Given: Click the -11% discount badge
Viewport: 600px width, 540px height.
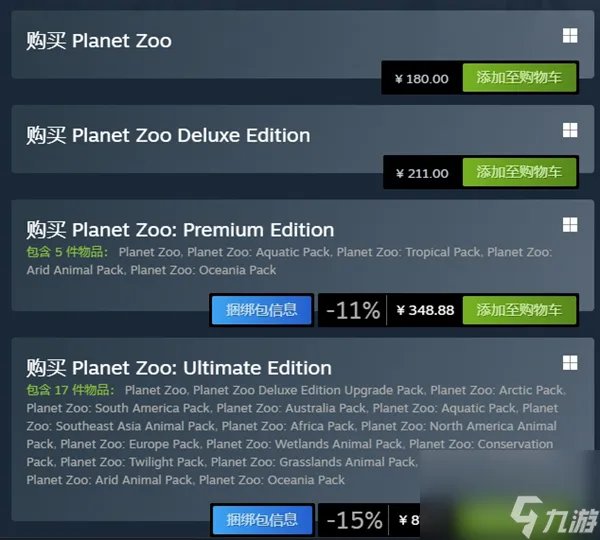Looking at the screenshot, I should coord(353,310).
